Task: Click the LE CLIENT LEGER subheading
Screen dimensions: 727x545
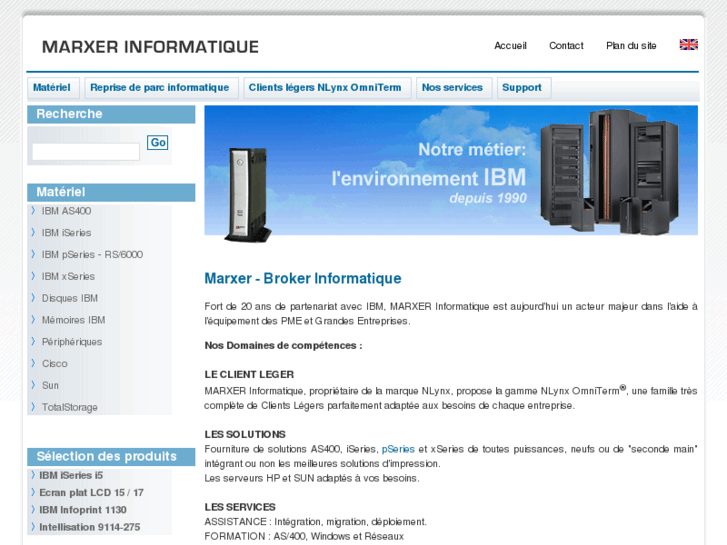Action: pos(249,374)
